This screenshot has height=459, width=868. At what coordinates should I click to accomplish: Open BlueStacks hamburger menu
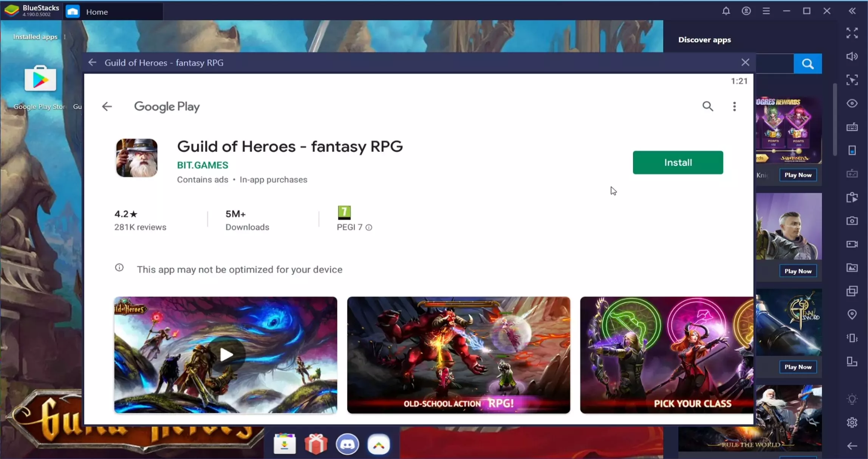[766, 11]
